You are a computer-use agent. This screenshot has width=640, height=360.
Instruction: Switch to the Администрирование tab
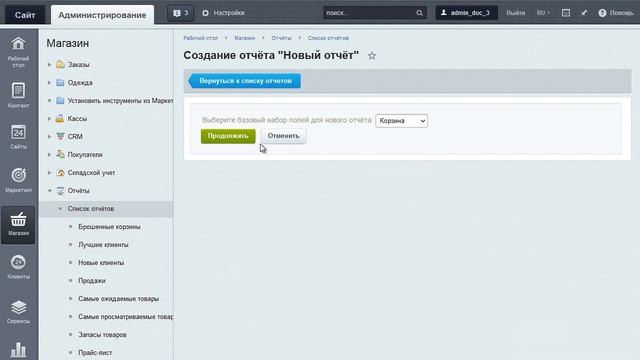pyautogui.click(x=102, y=15)
